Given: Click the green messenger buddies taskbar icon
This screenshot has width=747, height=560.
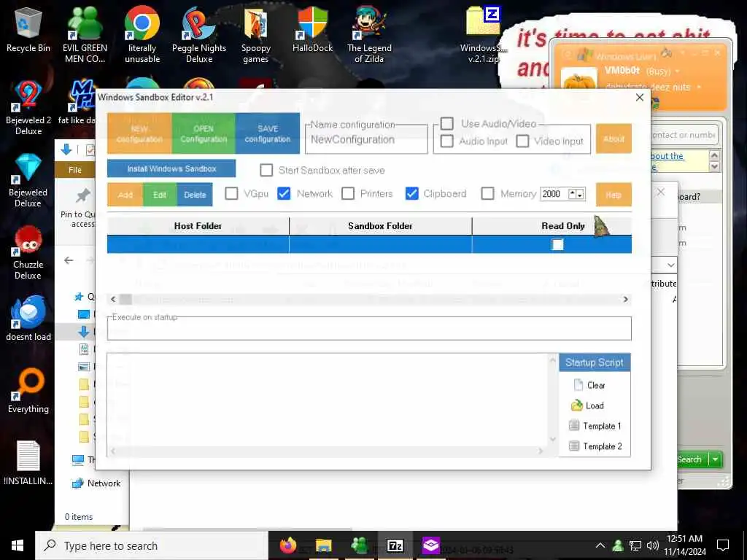Looking at the screenshot, I should (x=359, y=545).
